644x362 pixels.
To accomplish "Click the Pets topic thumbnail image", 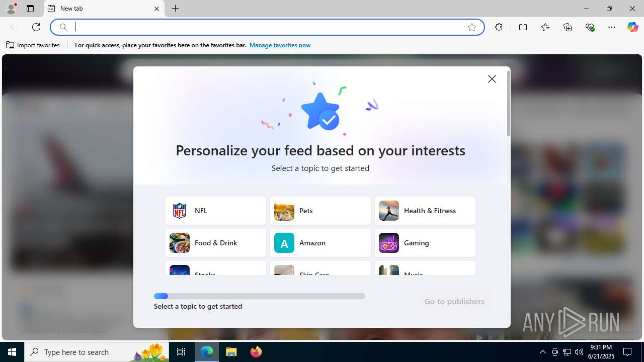I will [x=284, y=211].
